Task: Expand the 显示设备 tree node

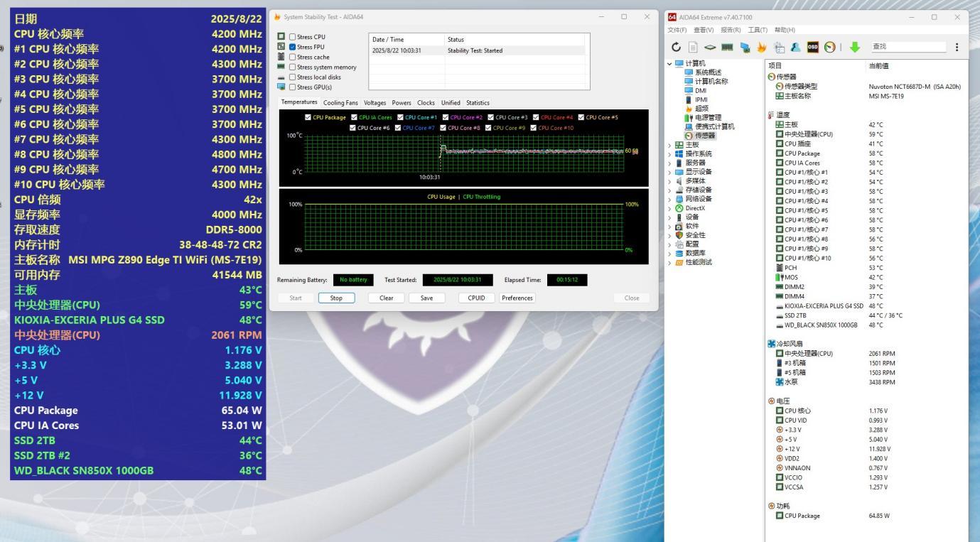Action: [x=668, y=171]
